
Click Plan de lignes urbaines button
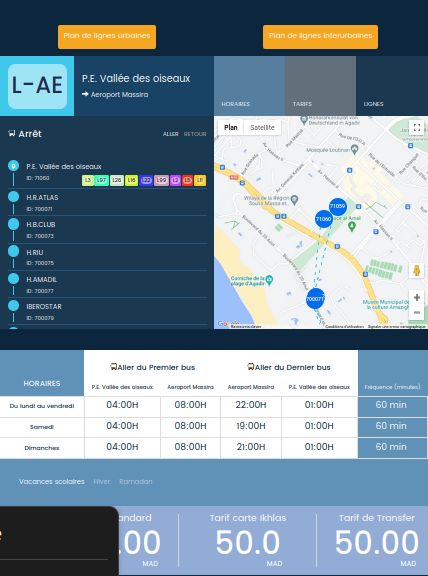[107, 37]
